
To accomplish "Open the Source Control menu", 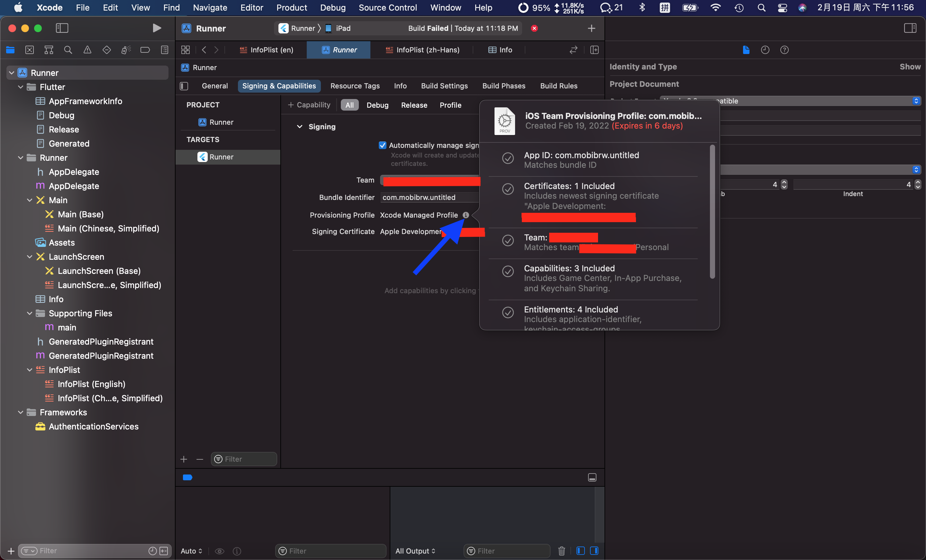I will click(x=387, y=7).
